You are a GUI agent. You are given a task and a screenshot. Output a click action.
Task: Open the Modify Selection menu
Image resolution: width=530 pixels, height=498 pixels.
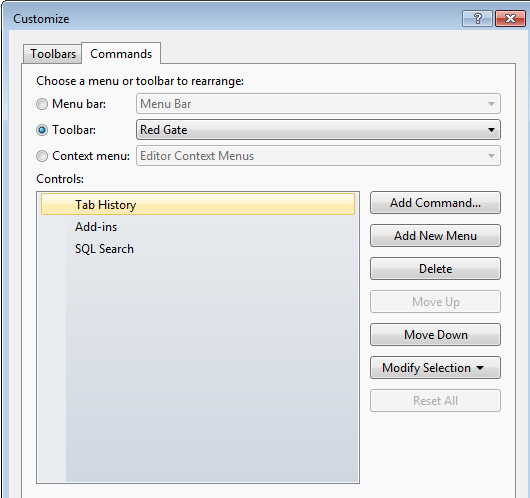(x=435, y=367)
